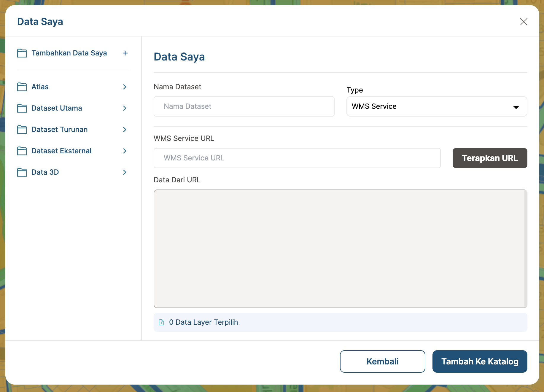Click the Dataset Utama folder icon

click(x=22, y=108)
